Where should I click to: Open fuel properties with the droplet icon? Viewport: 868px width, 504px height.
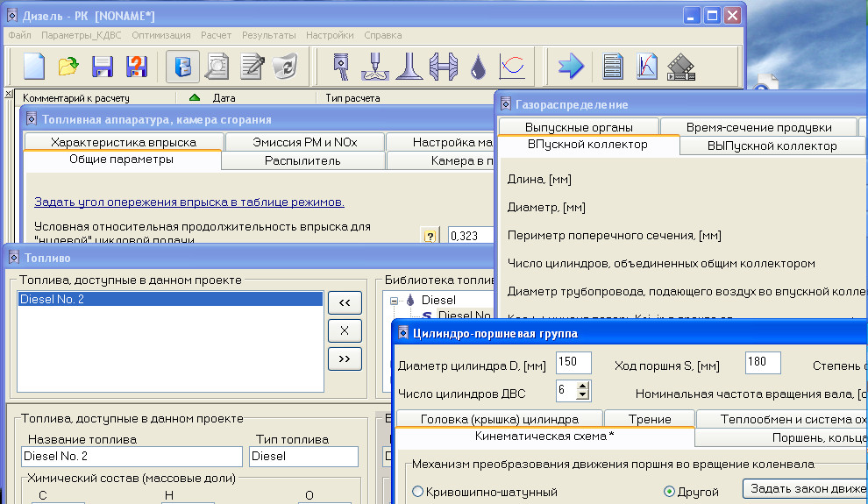[478, 67]
